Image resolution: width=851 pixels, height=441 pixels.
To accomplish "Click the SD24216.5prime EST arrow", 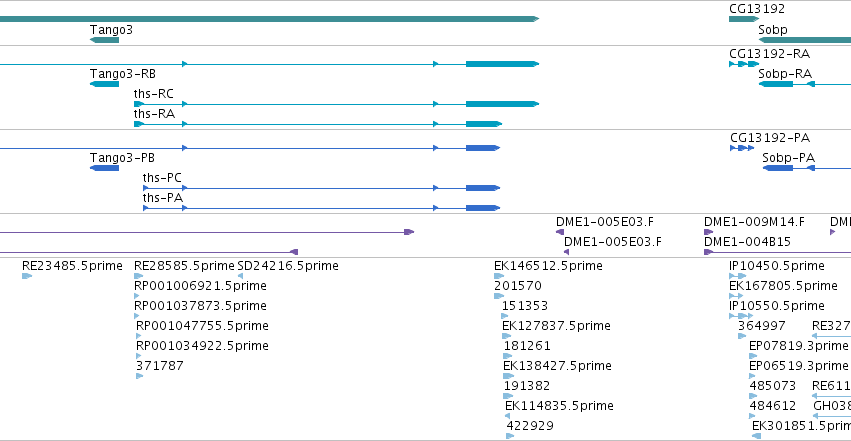I will coord(240,276).
